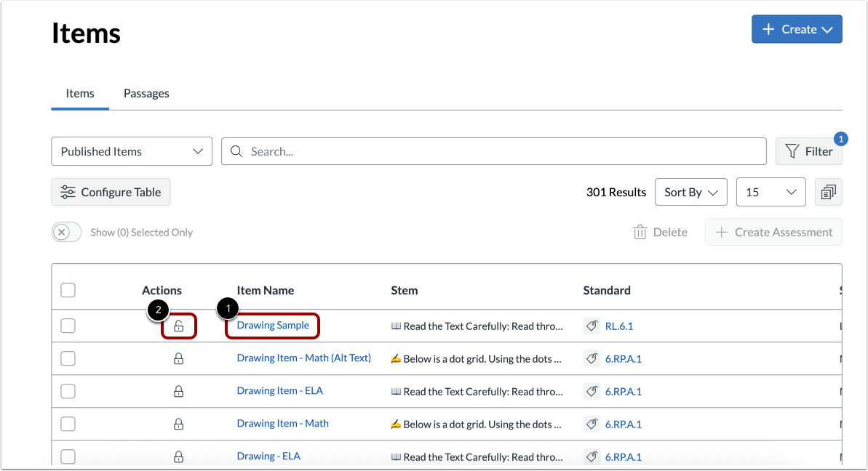Click the Item Name column header

tap(265, 290)
